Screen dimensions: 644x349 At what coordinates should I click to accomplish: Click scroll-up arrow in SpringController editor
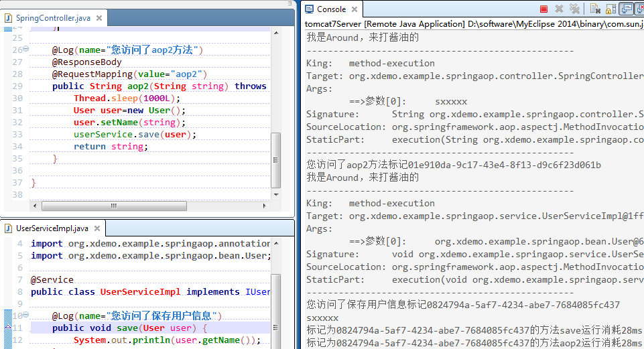[276, 33]
